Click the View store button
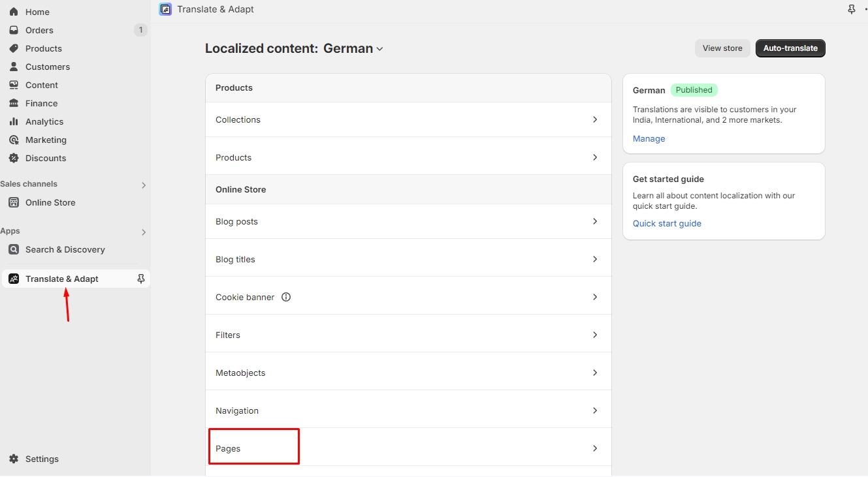Screen dimensions: 868x477 722,48
